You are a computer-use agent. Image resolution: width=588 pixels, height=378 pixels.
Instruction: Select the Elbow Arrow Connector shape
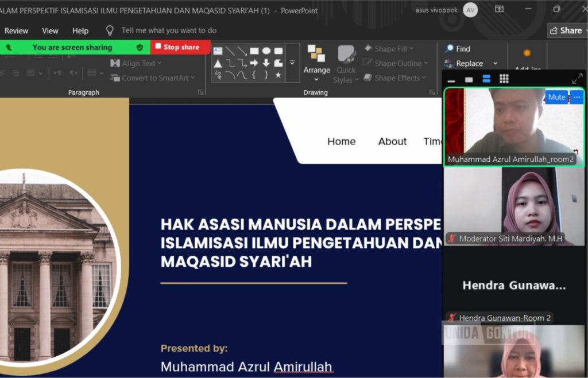242,63
